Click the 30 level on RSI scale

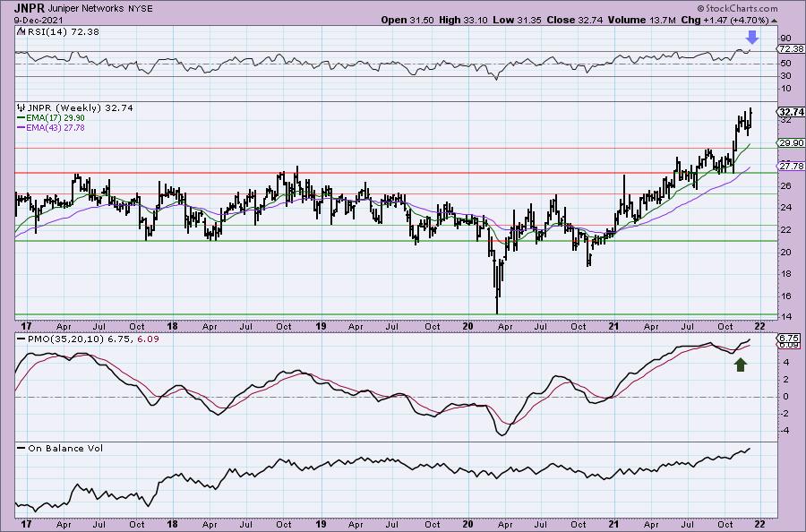pos(785,76)
